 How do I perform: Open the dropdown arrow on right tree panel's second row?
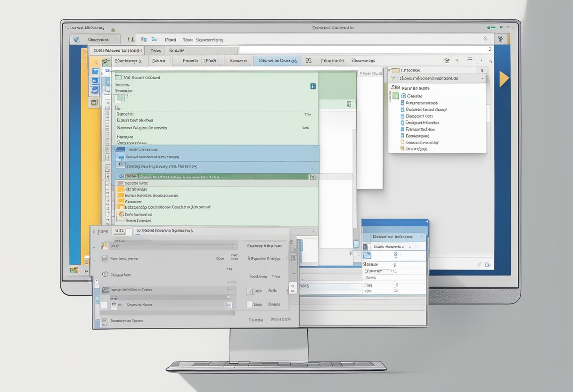(482, 79)
